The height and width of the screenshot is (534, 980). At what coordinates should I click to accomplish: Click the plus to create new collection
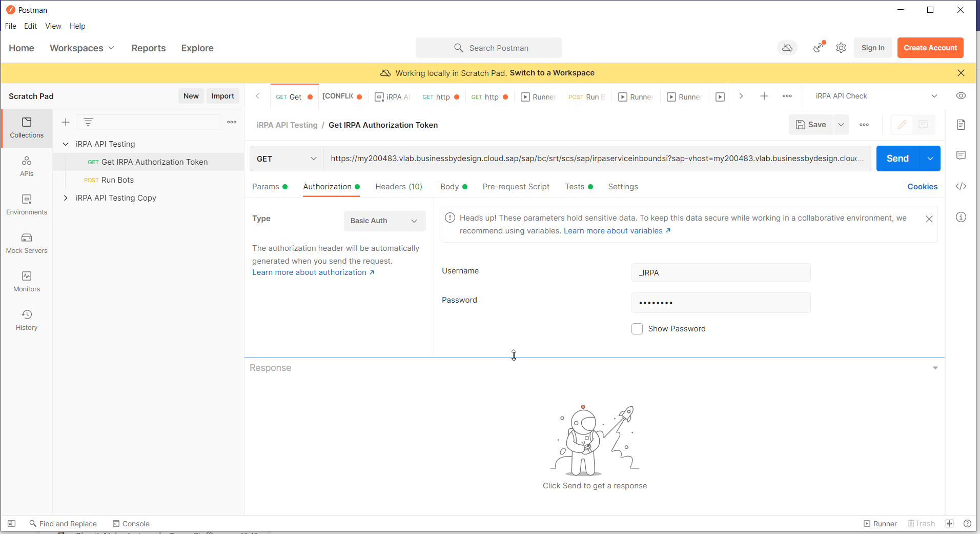(66, 122)
